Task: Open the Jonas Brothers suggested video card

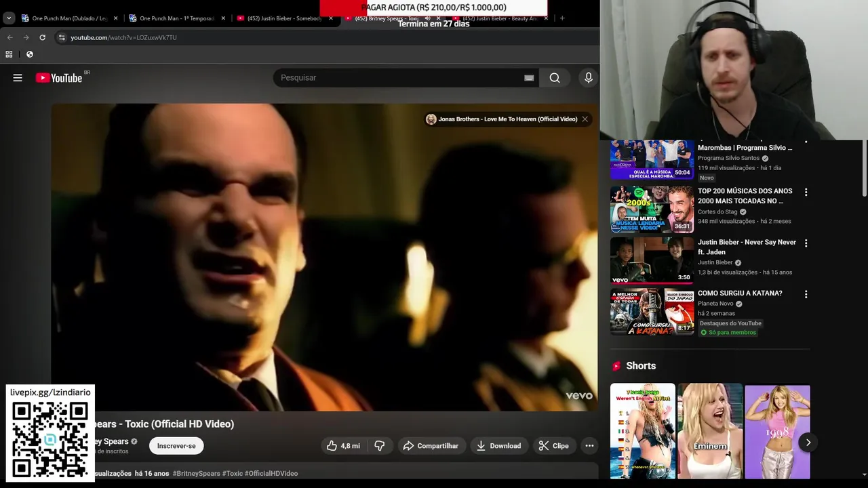Action: click(x=501, y=119)
